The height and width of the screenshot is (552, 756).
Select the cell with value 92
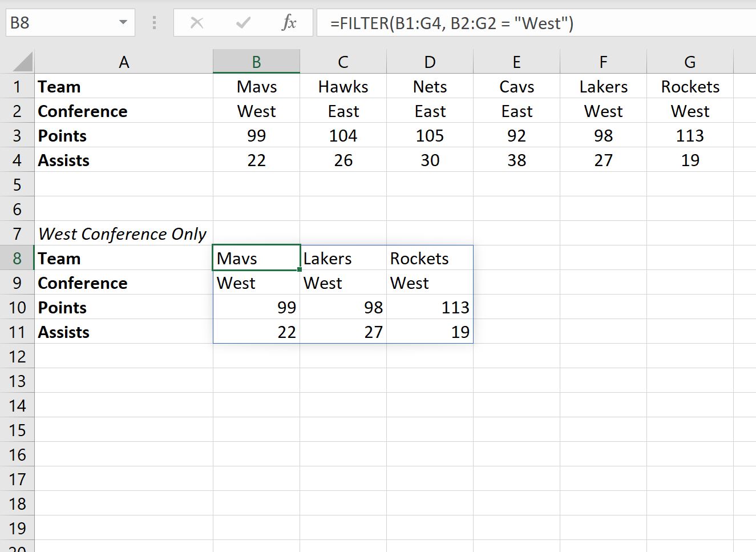tap(517, 135)
